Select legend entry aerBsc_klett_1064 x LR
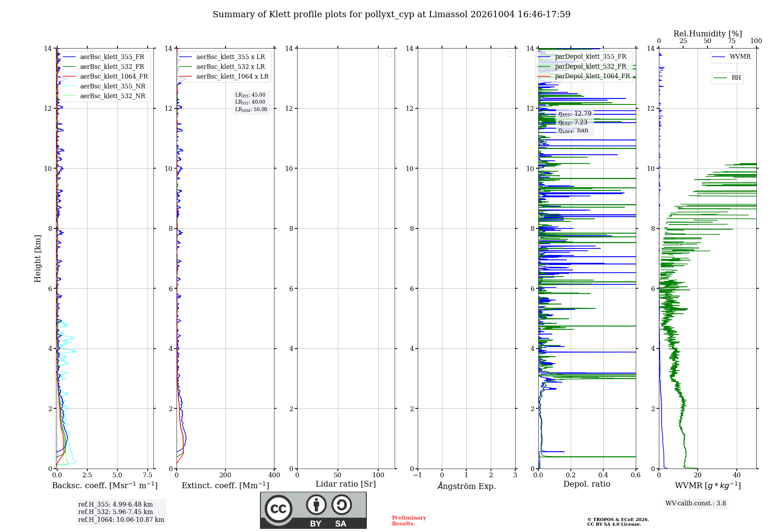This screenshot has width=783, height=532. [224, 77]
